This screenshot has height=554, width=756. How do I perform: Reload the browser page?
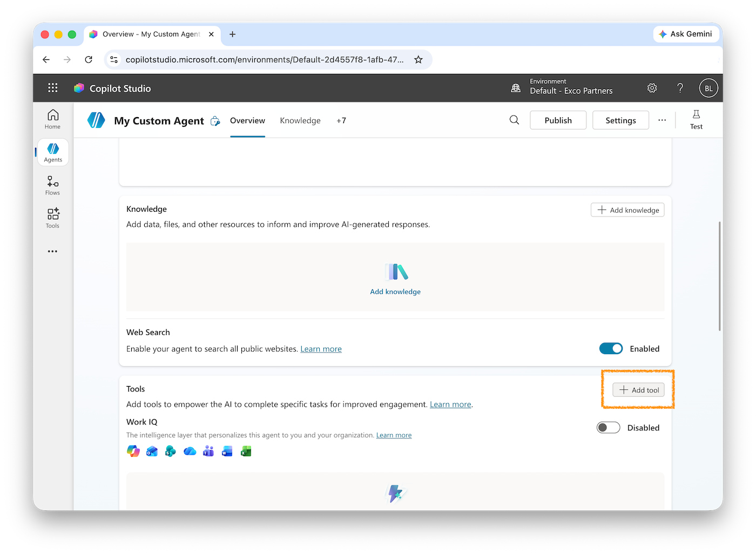pyautogui.click(x=89, y=59)
